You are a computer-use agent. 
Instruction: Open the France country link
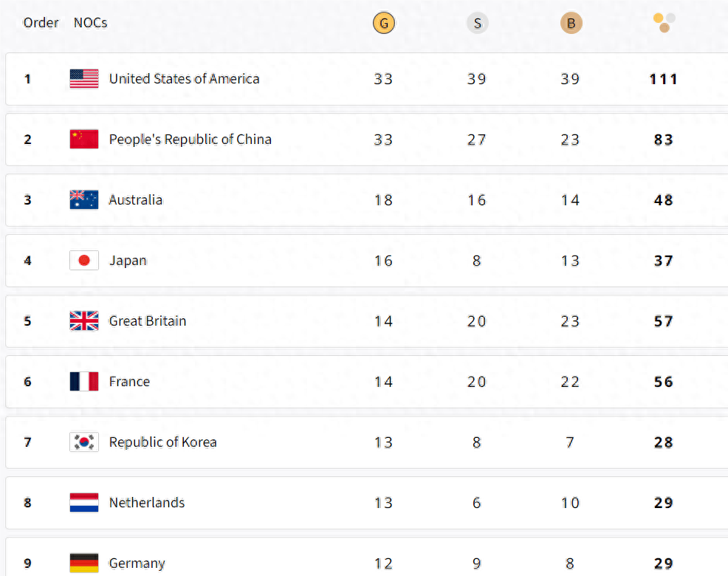pos(129,382)
